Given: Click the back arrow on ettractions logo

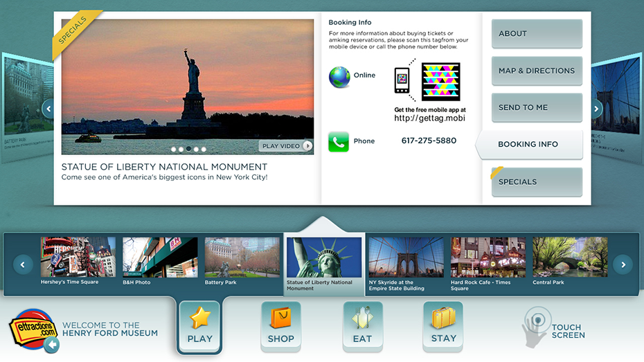Looking at the screenshot, I should click(52, 345).
